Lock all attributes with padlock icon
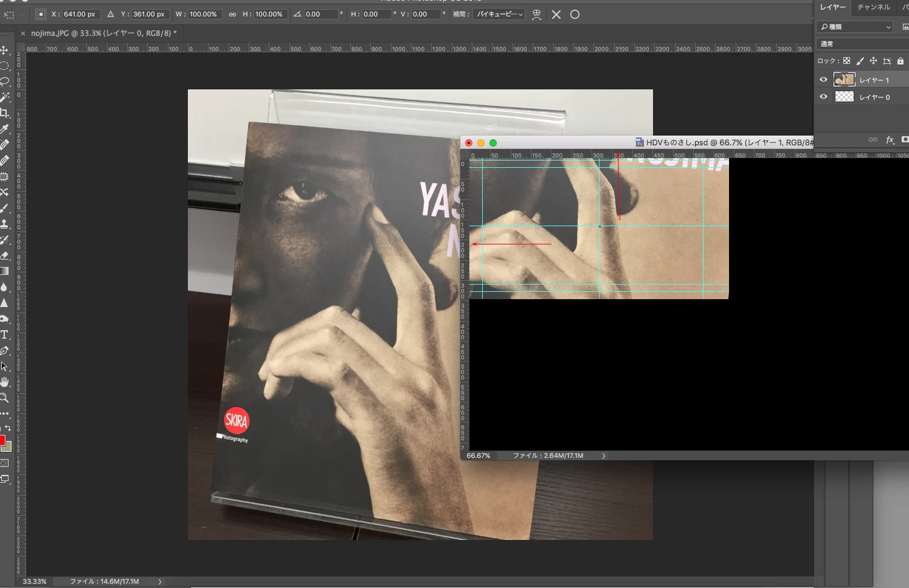Screen dimensions: 909x588 pos(900,61)
